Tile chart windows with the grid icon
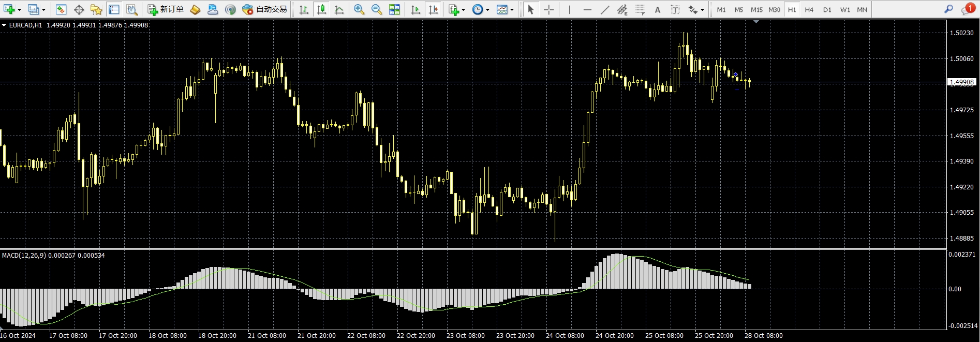This screenshot has height=342, width=980. 394,9
